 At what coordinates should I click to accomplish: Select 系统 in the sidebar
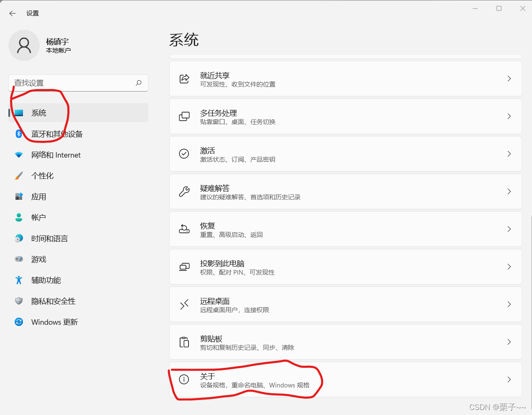coord(79,113)
